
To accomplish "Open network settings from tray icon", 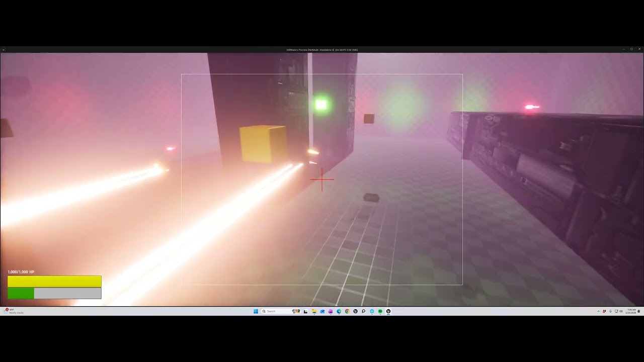I will 616,311.
